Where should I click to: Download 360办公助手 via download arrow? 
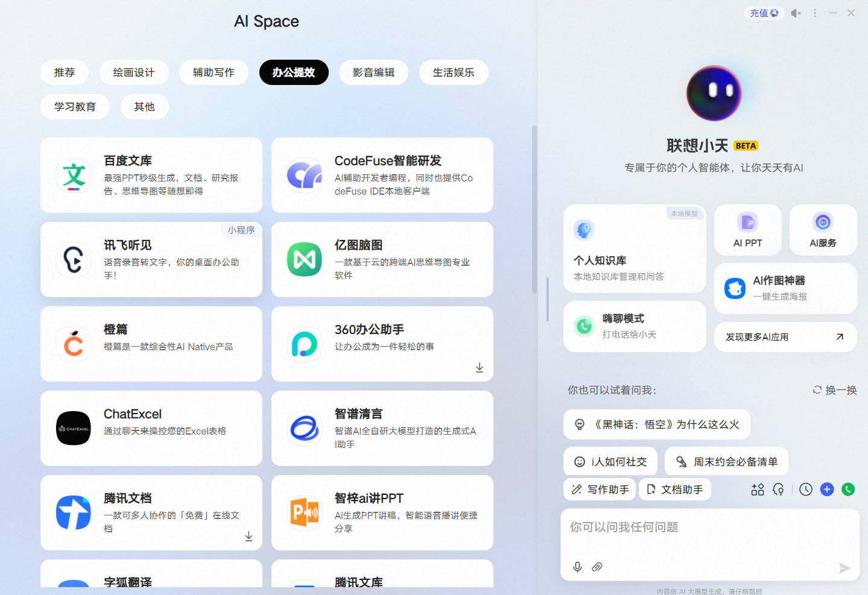pos(480,368)
